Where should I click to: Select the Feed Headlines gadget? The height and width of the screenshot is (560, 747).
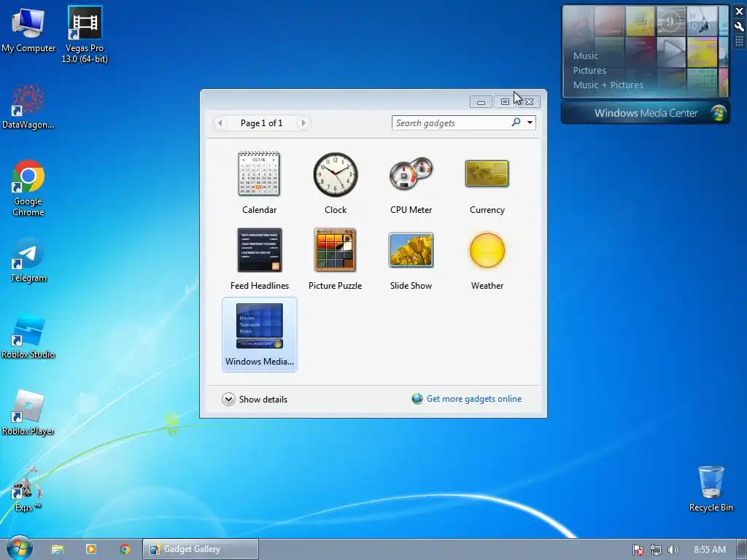[259, 259]
